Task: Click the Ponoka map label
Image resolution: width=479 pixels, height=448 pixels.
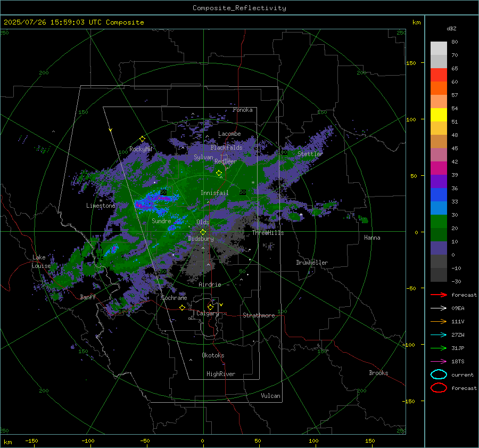Action: pyautogui.click(x=243, y=110)
